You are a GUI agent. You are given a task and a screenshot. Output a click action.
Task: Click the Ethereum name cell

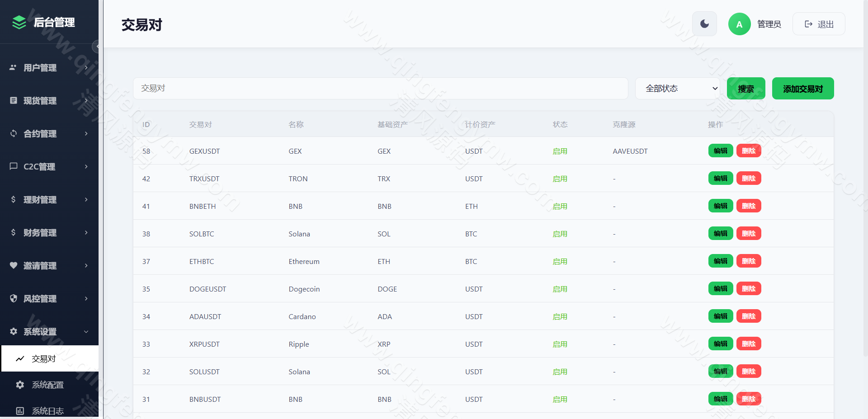pyautogui.click(x=304, y=261)
